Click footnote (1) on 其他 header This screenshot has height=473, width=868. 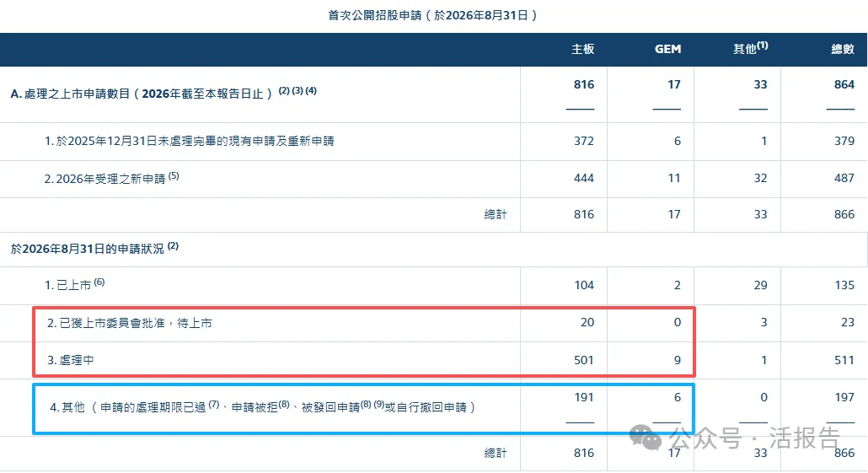[763, 45]
